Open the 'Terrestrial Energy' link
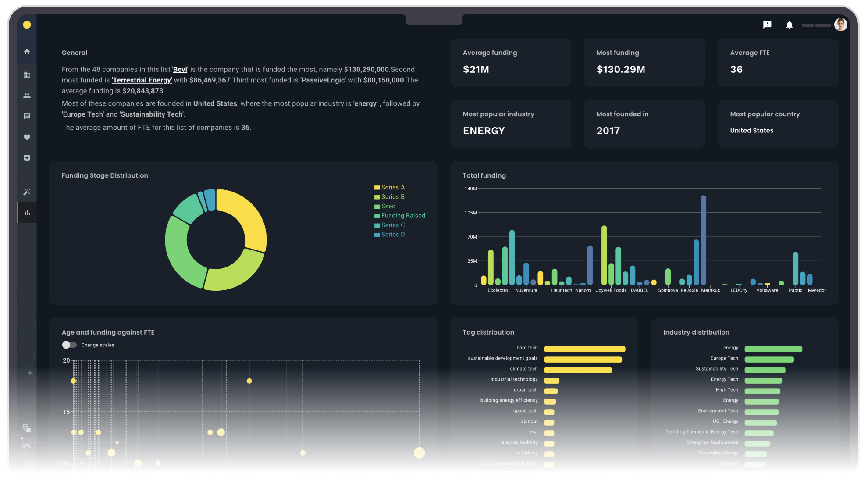This screenshot has width=868, height=499. click(142, 80)
